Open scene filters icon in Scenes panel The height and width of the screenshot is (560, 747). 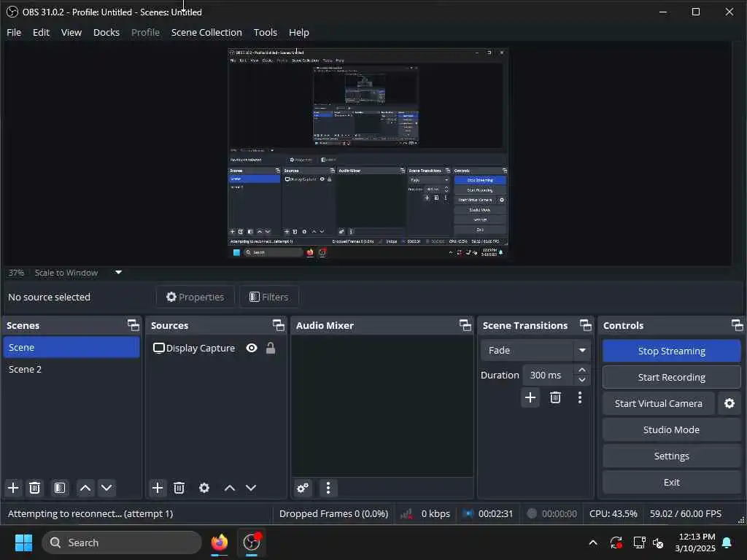pyautogui.click(x=60, y=488)
